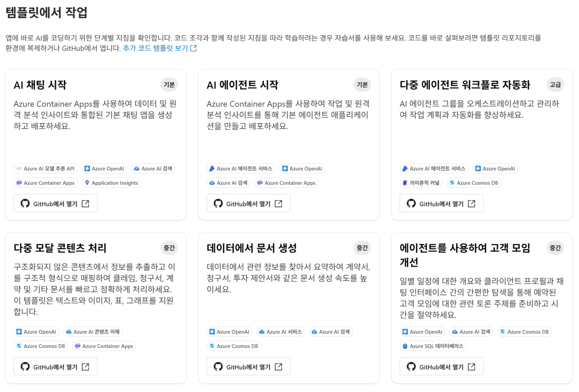Open 다중 모달 콘텐츠 처리 in GitHub
Image resolution: width=579 pixels, height=392 pixels.
click(x=55, y=367)
